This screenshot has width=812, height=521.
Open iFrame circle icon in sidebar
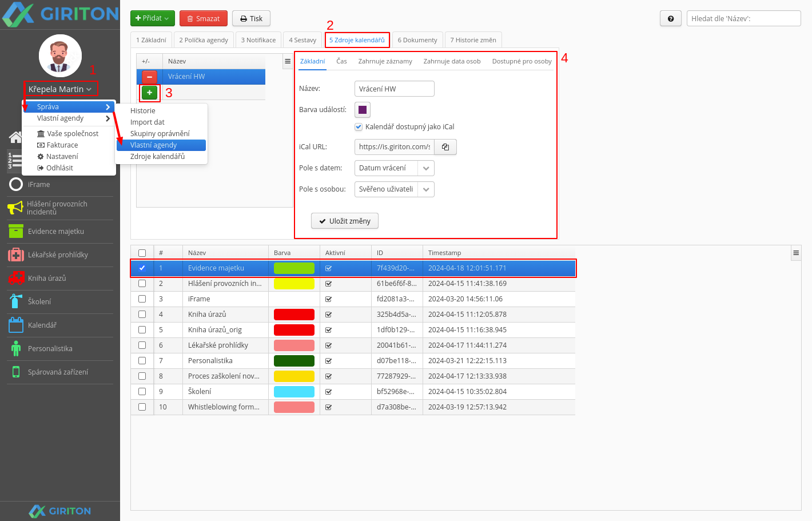coord(16,184)
